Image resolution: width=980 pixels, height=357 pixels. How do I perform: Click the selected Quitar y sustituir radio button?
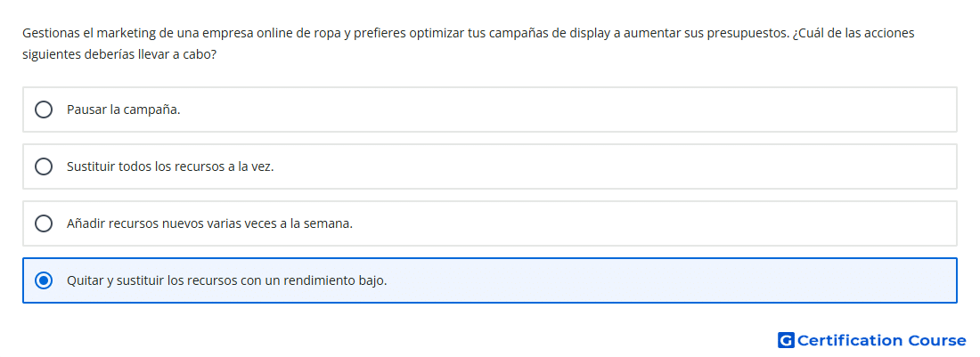[x=43, y=280]
